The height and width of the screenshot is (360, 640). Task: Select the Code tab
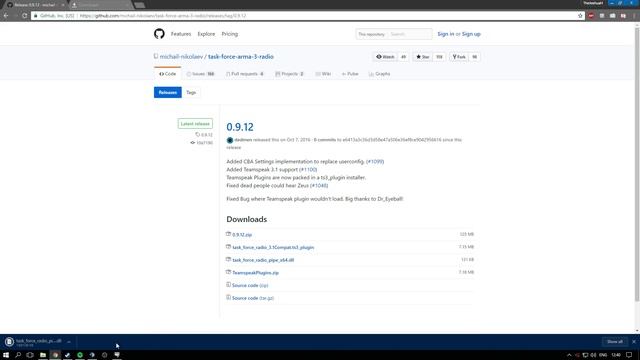point(168,74)
